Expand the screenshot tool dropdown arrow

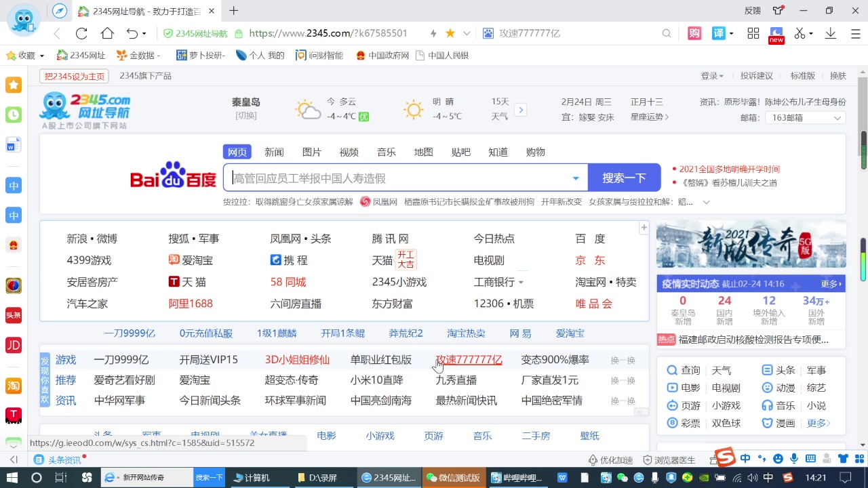pyautogui.click(x=811, y=34)
